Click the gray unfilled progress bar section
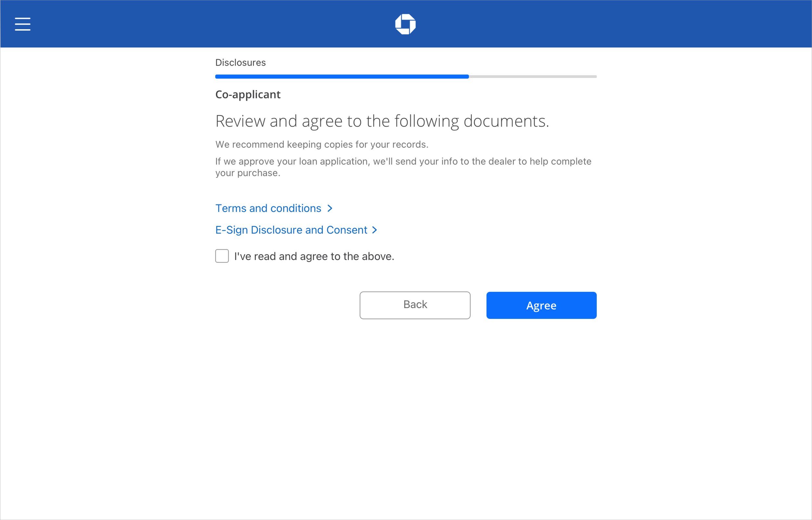 coord(533,77)
